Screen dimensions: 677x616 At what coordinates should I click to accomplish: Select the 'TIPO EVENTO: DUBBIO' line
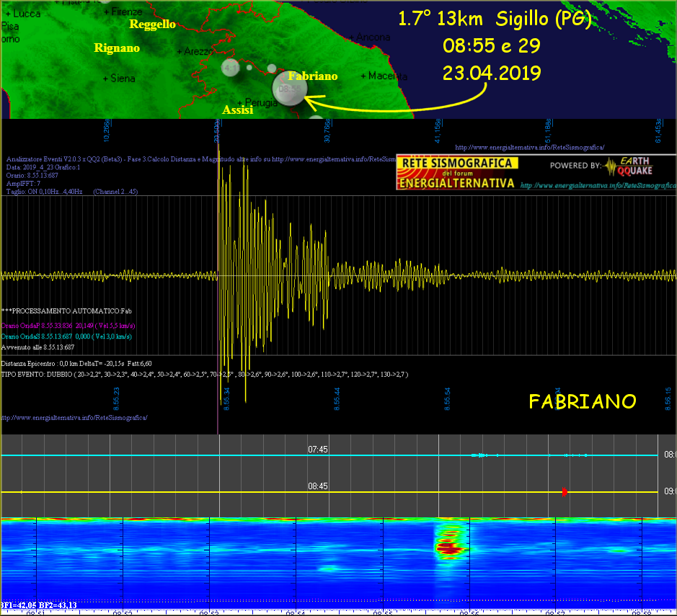click(x=205, y=375)
